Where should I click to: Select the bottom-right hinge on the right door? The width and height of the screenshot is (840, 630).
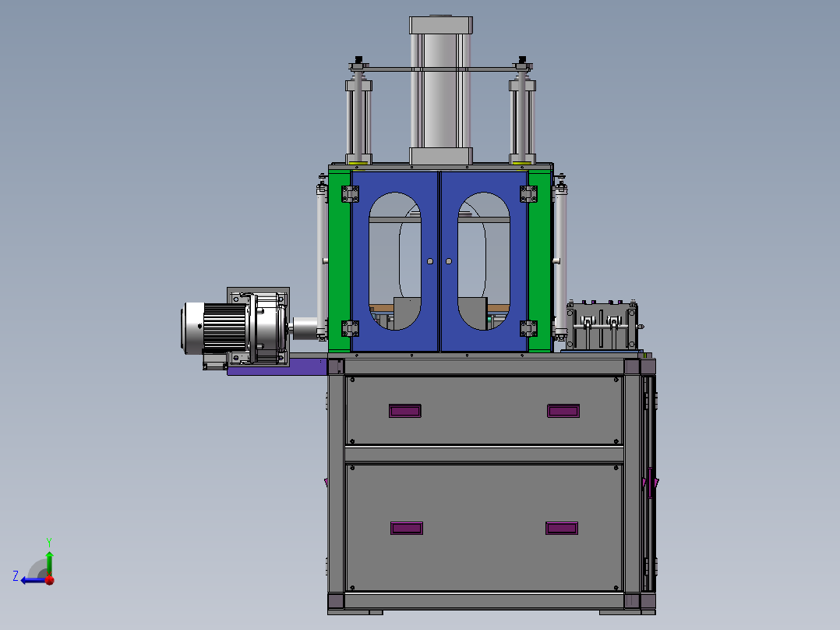coord(529,328)
